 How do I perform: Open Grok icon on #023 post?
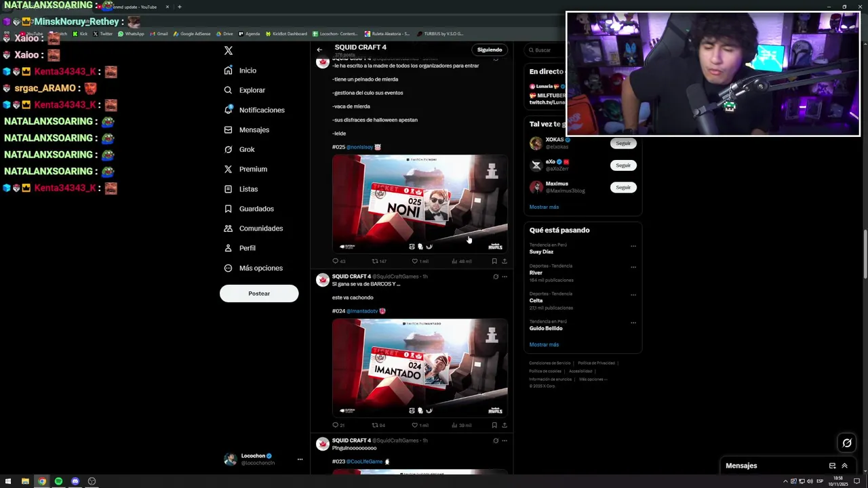coord(496,441)
